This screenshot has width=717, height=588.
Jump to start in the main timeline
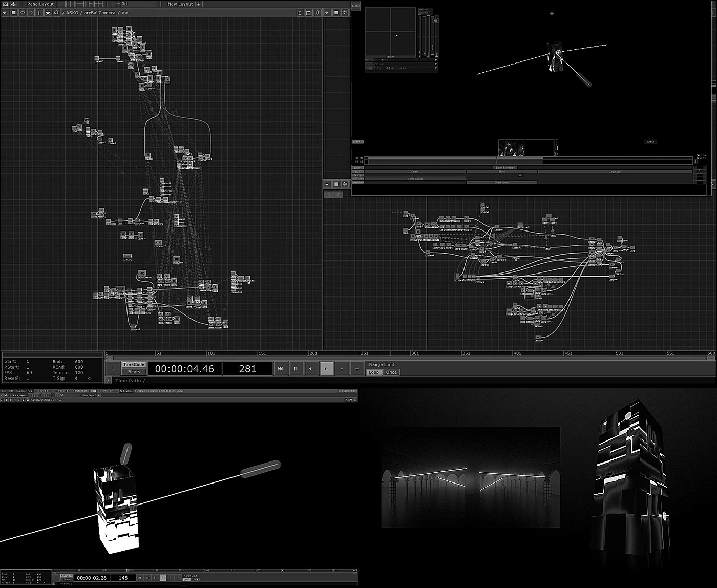coord(280,368)
